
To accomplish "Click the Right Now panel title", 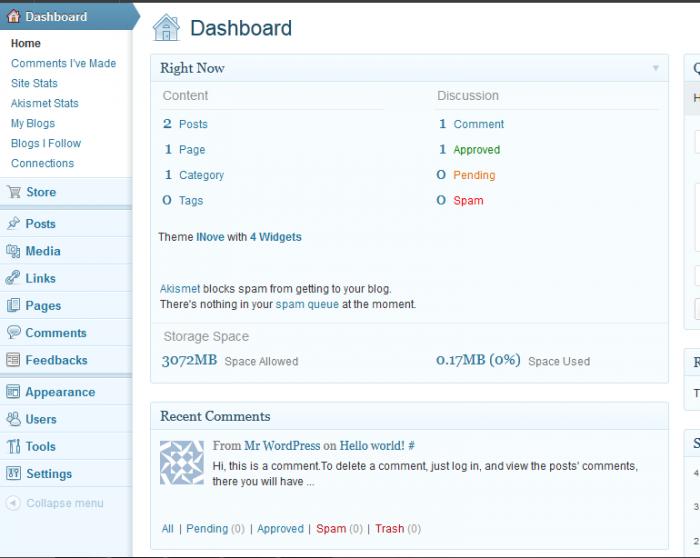I will click(192, 68).
